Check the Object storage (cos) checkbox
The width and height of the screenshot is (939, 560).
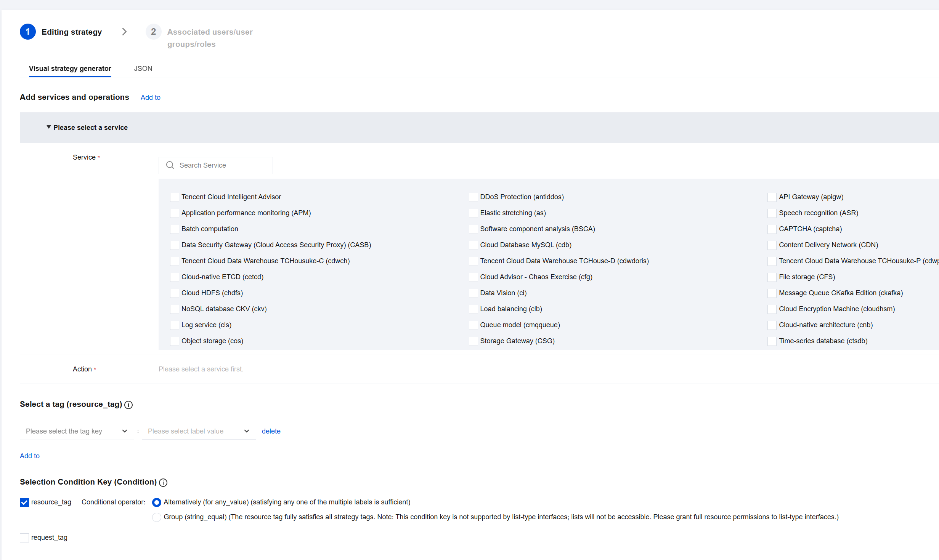click(175, 341)
